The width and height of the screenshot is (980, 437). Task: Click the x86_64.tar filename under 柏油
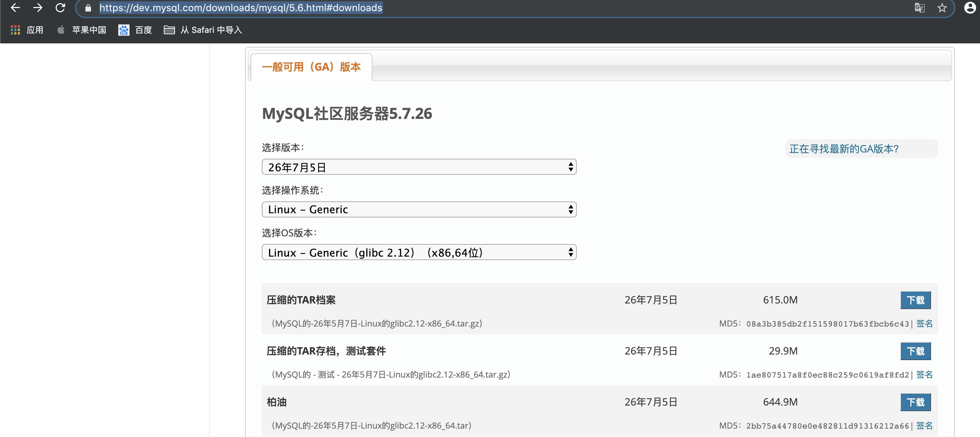coord(371,425)
